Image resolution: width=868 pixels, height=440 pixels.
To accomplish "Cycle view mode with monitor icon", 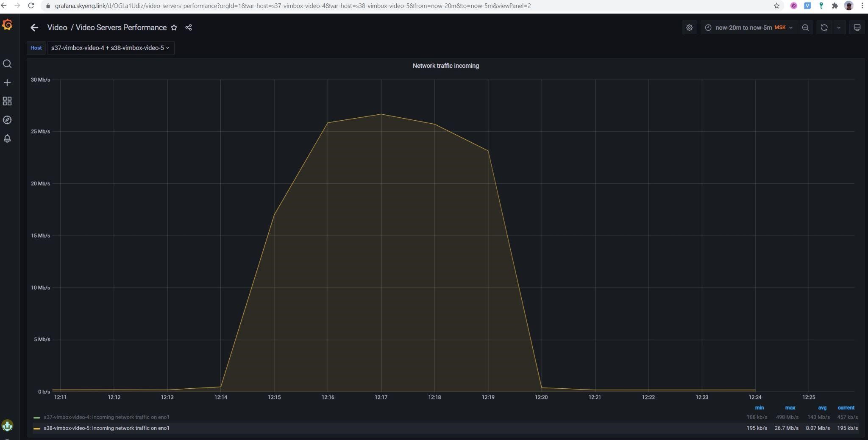I will (857, 28).
